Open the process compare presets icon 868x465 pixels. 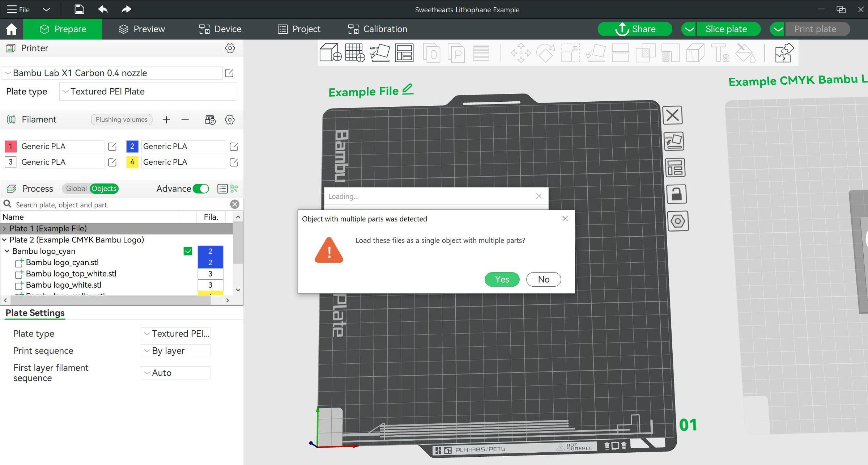(234, 189)
